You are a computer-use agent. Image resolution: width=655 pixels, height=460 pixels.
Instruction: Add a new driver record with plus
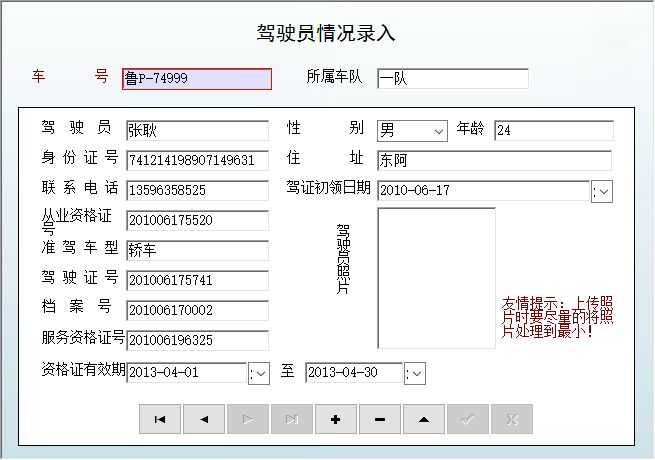click(336, 420)
